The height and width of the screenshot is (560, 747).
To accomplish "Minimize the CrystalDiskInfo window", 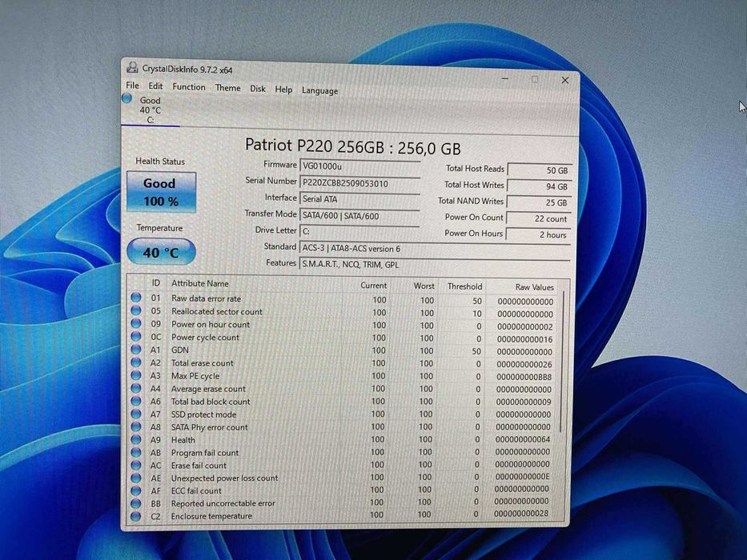I will (505, 78).
